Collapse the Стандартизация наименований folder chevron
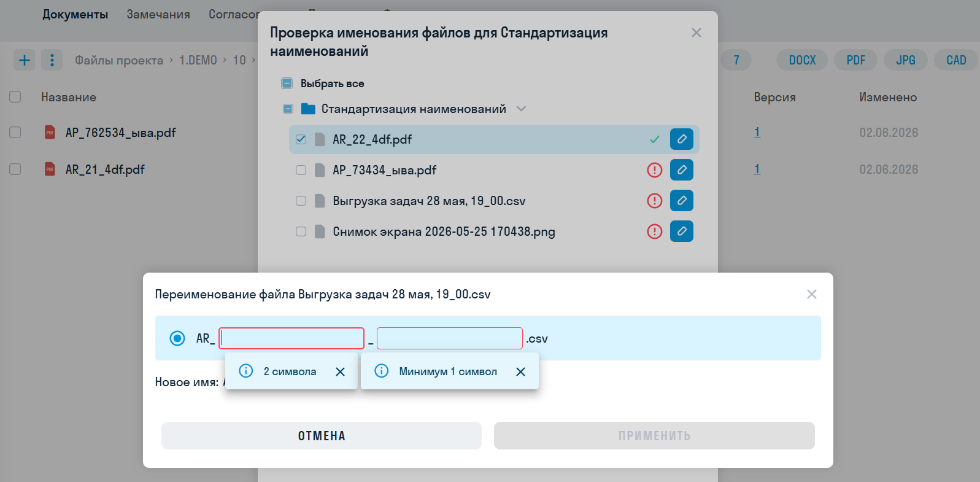Image resolution: width=980 pixels, height=482 pixels. 521,109
